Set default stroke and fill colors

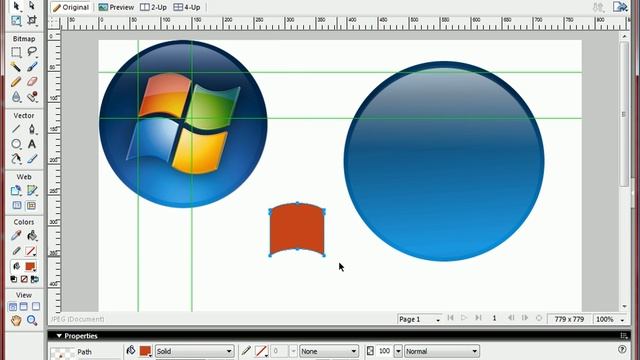pos(13,279)
